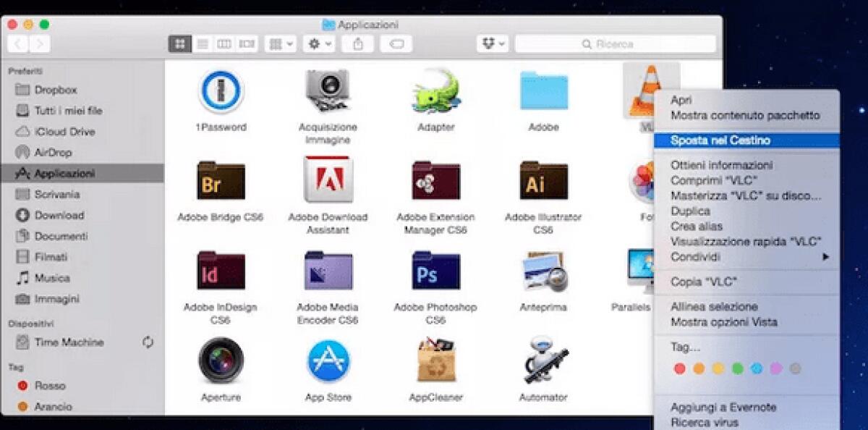868x430 pixels.
Task: Switch to list view
Action: (x=201, y=43)
